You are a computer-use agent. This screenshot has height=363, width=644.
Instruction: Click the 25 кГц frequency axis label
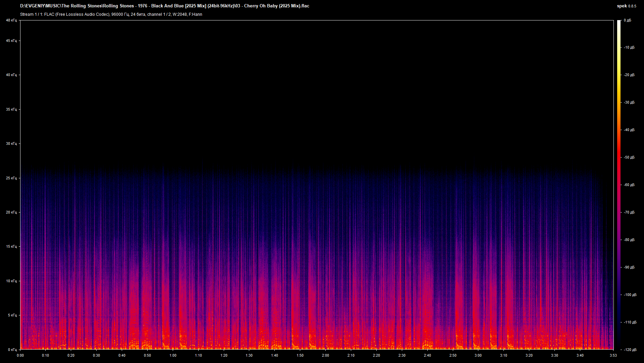click(x=11, y=178)
